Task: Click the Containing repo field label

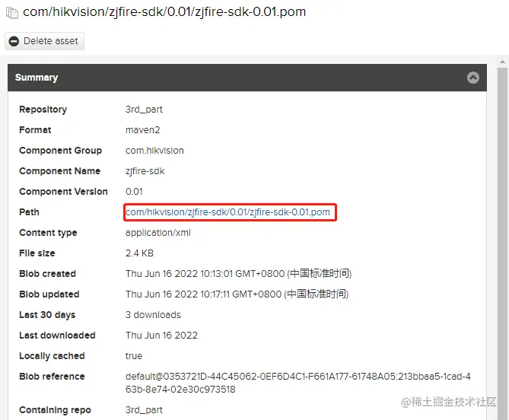Action: [55, 410]
